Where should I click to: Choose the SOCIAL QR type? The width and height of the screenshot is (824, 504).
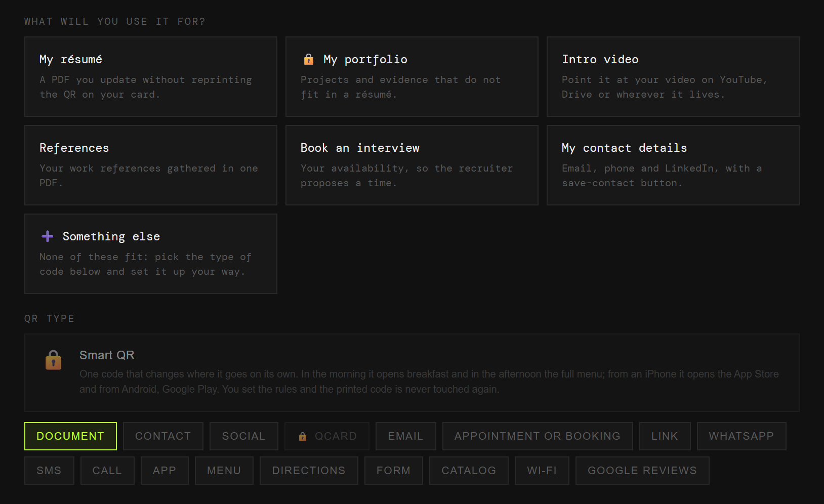coord(244,436)
